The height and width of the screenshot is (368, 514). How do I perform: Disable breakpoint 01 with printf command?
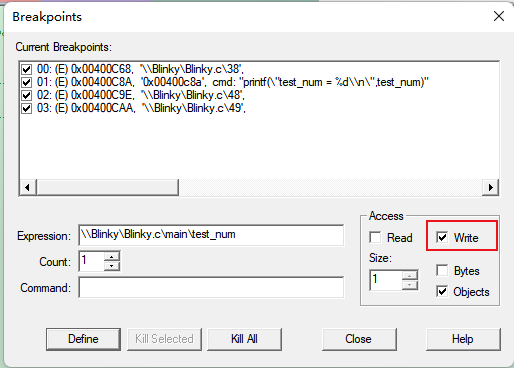point(26,83)
